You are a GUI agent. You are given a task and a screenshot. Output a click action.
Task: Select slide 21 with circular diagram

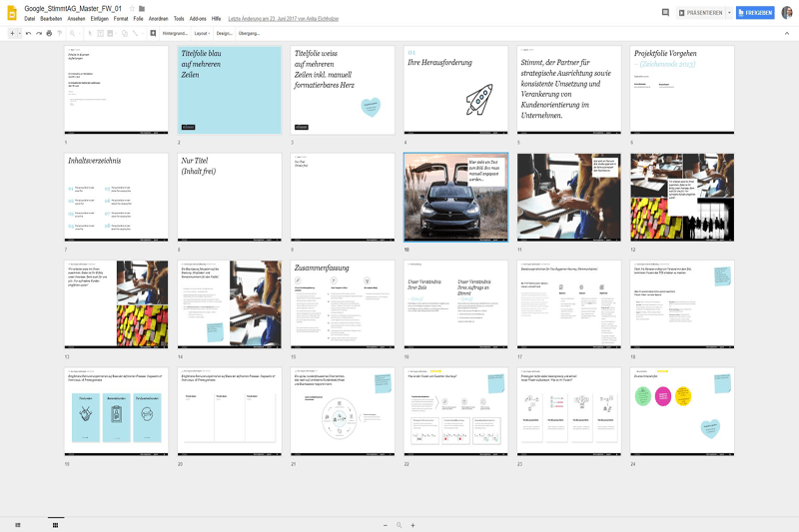(343, 411)
